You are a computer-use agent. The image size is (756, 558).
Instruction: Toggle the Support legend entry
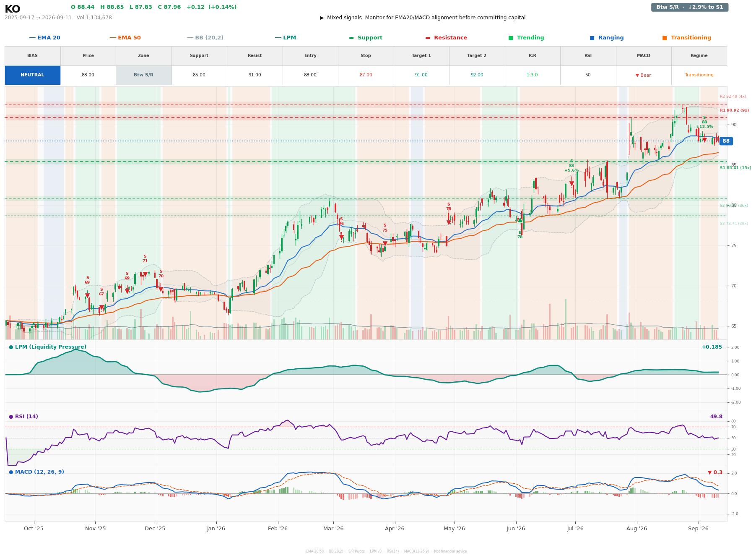click(366, 38)
